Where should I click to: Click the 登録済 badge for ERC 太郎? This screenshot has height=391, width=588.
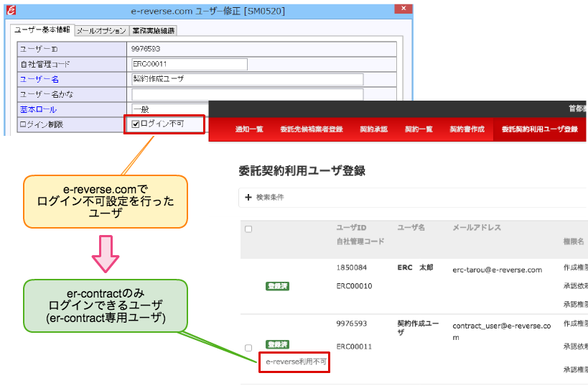(276, 286)
